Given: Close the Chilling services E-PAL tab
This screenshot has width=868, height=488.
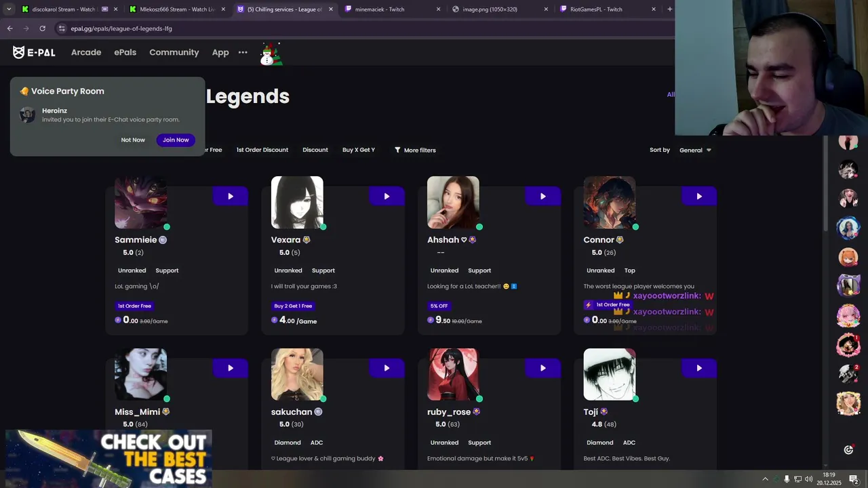Looking at the screenshot, I should coord(330,9).
